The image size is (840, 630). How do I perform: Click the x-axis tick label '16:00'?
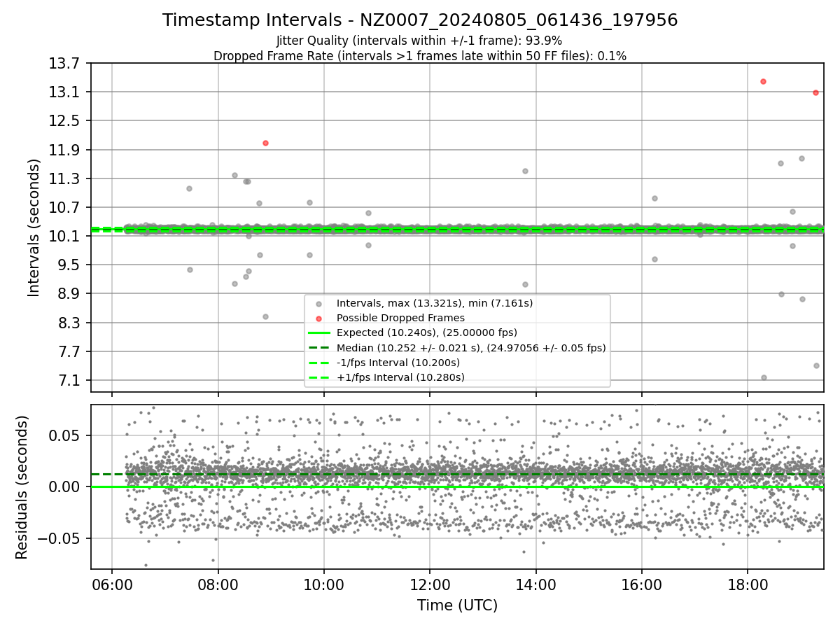(x=641, y=584)
